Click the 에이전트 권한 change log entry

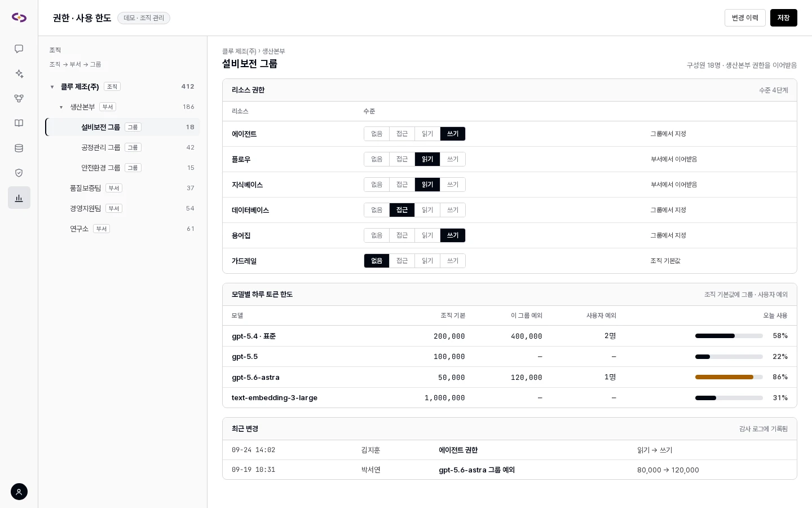point(458,450)
